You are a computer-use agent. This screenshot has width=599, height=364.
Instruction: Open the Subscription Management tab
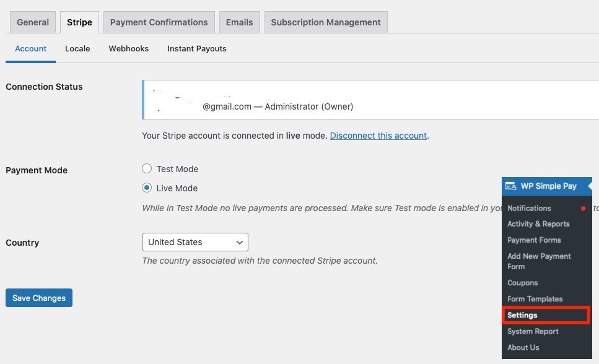click(x=326, y=22)
